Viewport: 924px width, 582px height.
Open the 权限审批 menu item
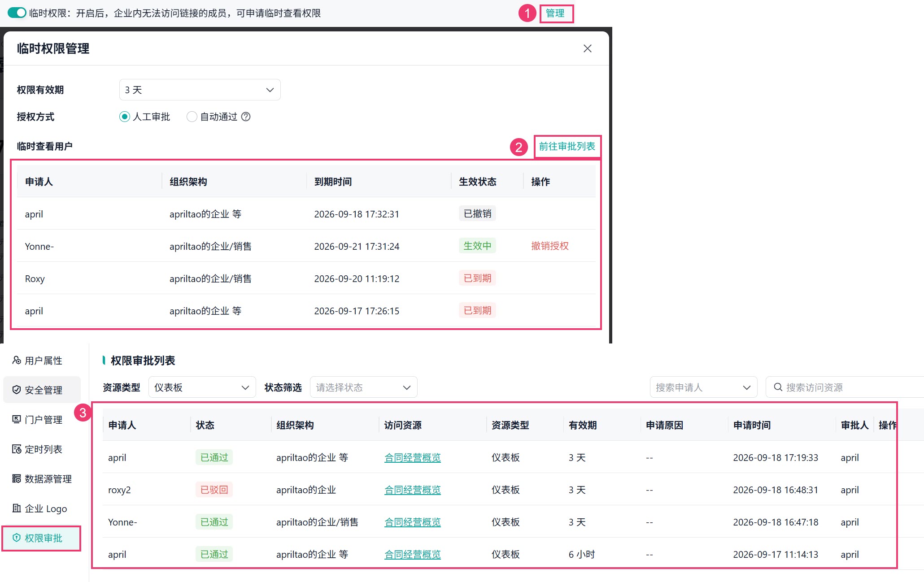(42, 538)
